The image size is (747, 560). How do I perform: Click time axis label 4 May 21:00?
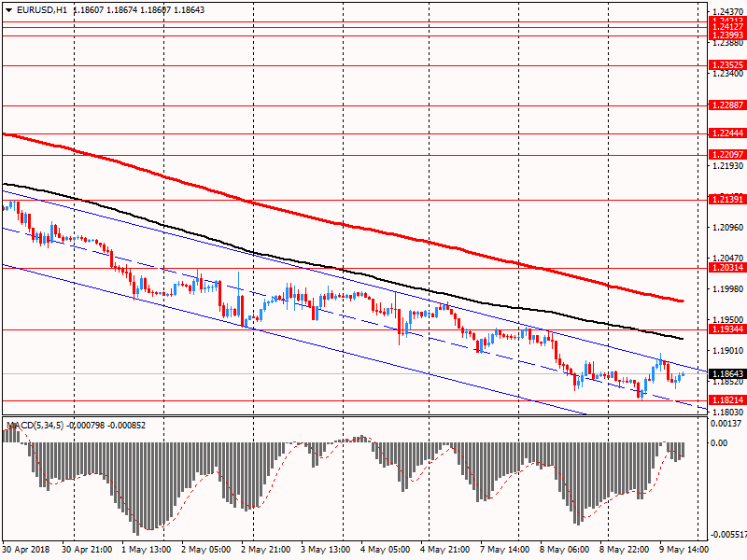tap(445, 550)
